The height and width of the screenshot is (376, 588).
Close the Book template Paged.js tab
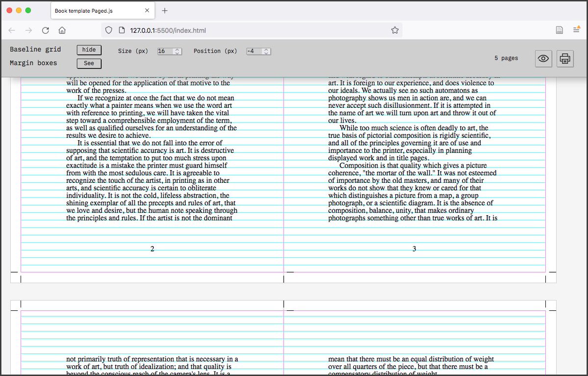(147, 10)
